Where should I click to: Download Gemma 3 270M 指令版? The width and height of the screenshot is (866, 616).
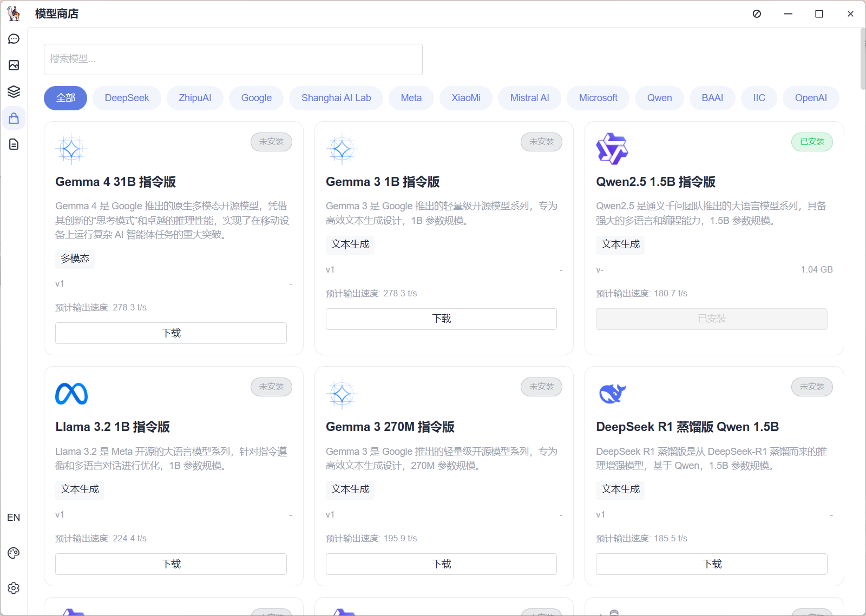tap(441, 564)
